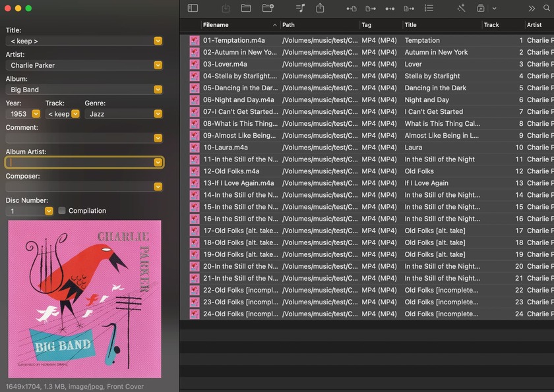Sort by the Filename column header
Image resolution: width=554 pixels, height=392 pixels.
237,25
